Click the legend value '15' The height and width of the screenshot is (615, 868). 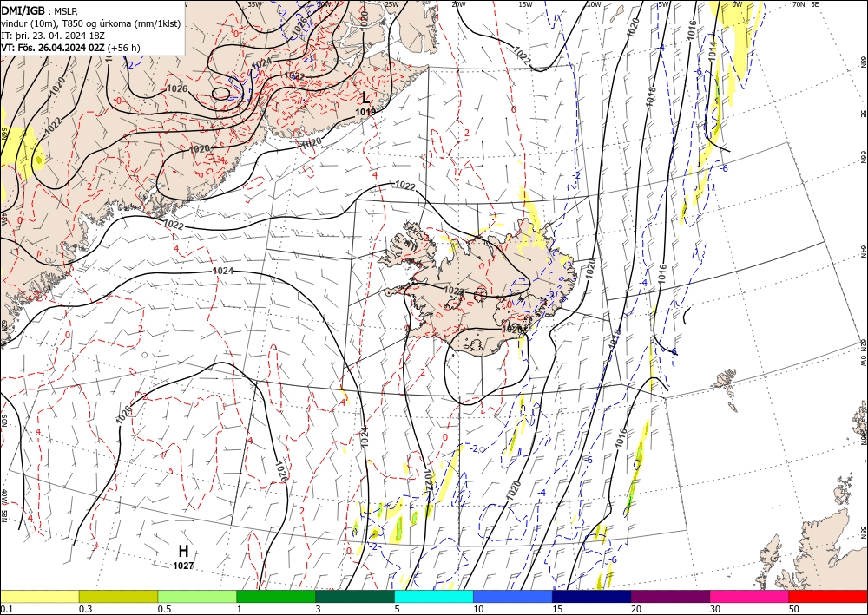(557, 609)
